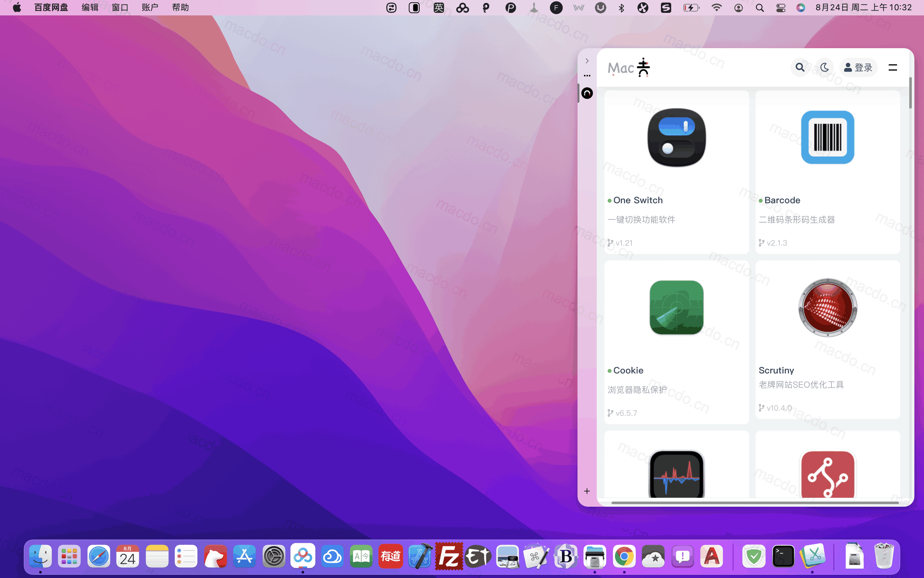
Task: Open the three-dots options in the side panel
Action: (x=587, y=76)
